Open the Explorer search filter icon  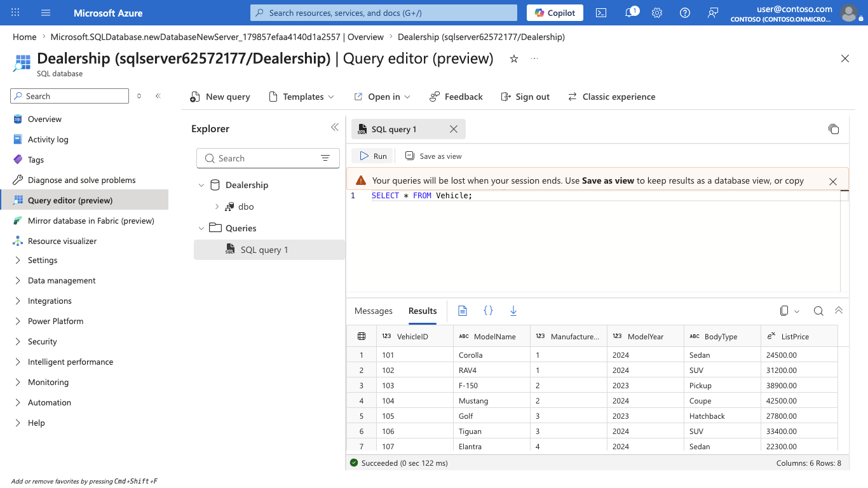pyautogui.click(x=325, y=158)
